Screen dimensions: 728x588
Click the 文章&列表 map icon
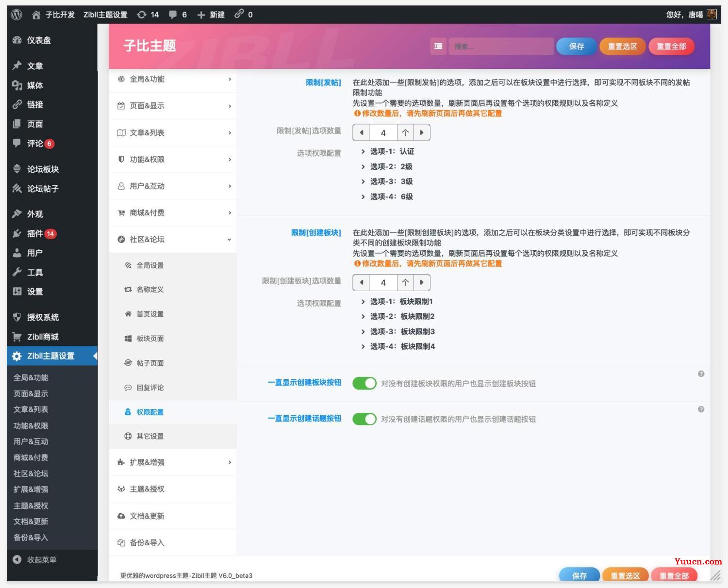click(x=121, y=132)
